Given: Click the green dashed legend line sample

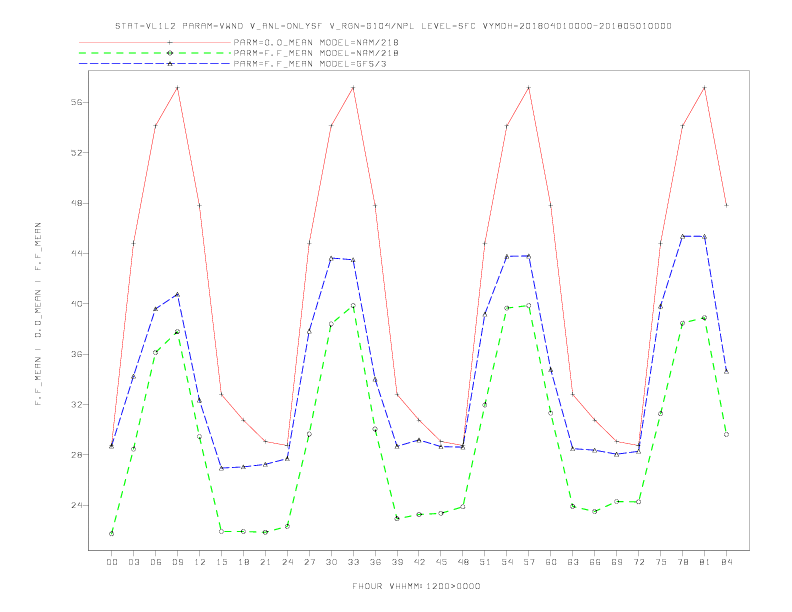Looking at the screenshot, I should click(x=155, y=53).
